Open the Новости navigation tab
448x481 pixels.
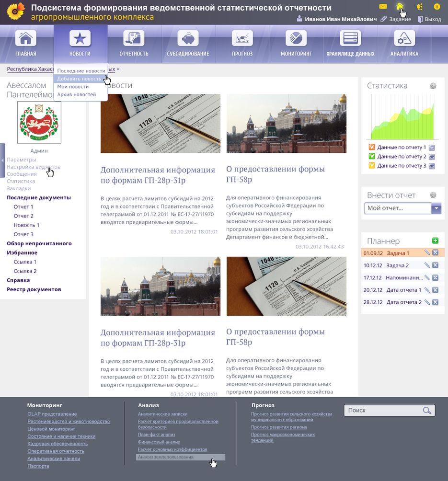point(80,44)
